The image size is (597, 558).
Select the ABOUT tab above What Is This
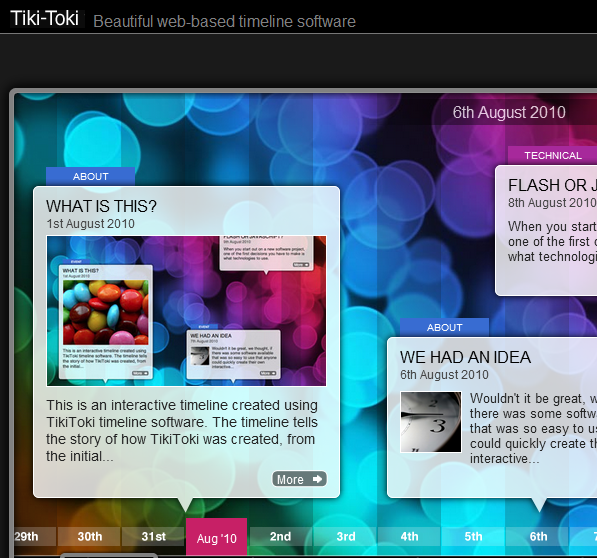(x=91, y=176)
